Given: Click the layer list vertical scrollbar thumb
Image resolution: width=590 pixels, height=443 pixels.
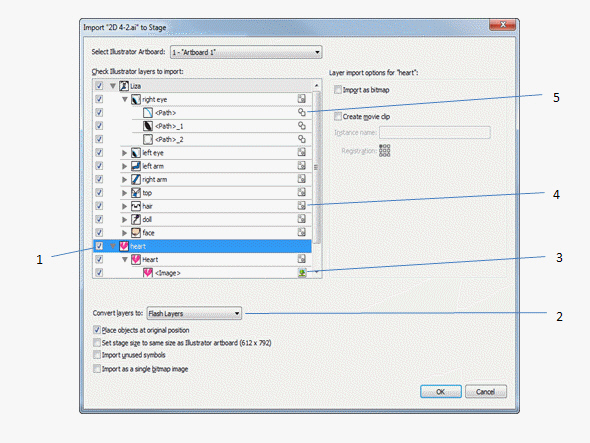Looking at the screenshot, I should point(316,167).
